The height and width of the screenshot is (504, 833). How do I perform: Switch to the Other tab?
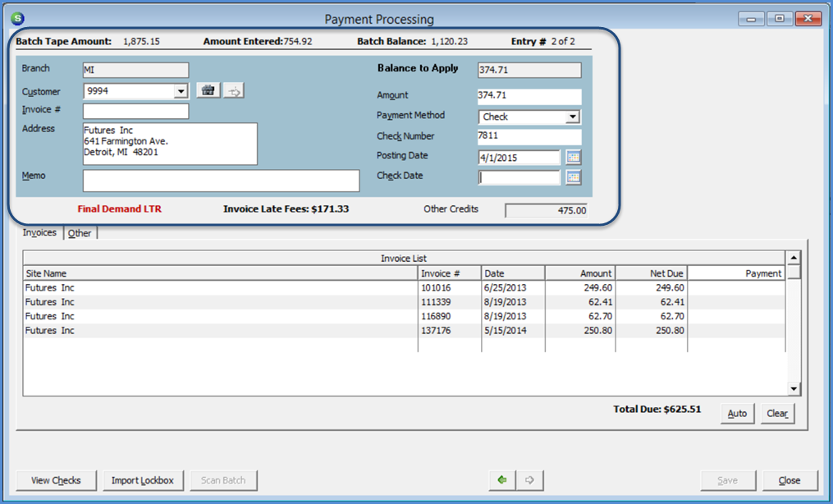(80, 233)
